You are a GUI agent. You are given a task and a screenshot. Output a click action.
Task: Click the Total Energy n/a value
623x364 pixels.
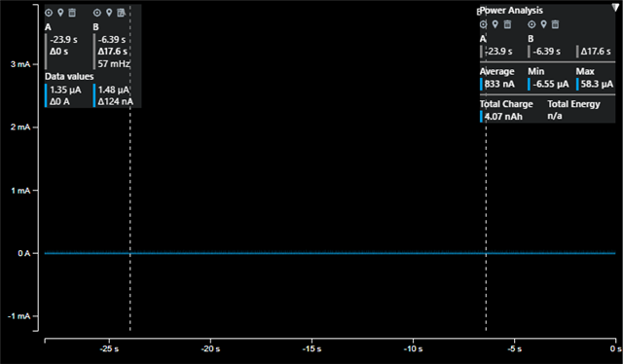(x=555, y=116)
